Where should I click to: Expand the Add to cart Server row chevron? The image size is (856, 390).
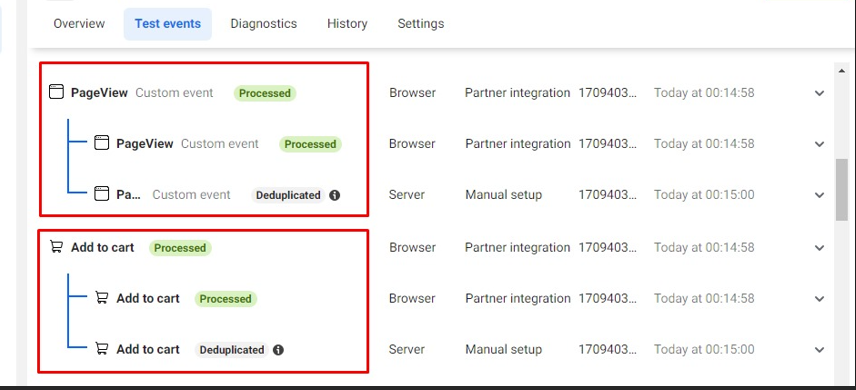click(x=819, y=350)
